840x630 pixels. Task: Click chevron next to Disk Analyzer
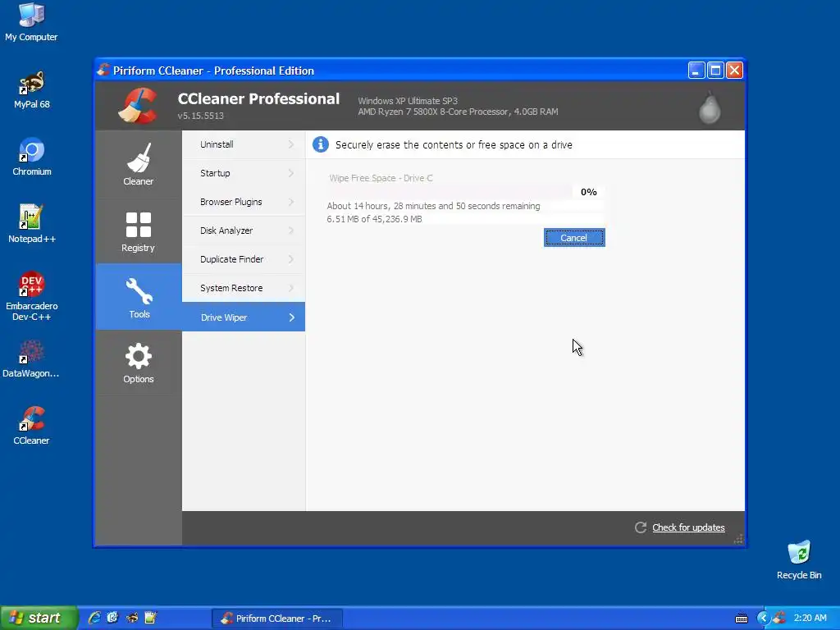tap(291, 231)
